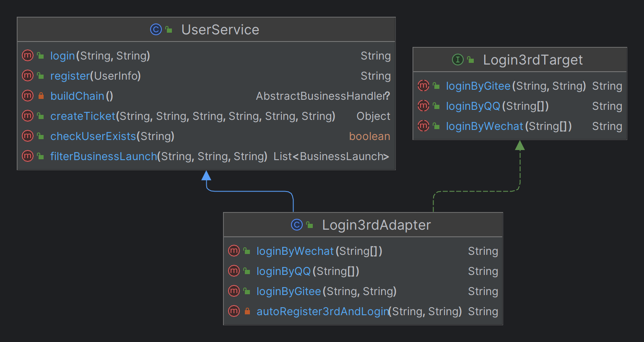Click the createTicket method name
Viewport: 644px width, 342px height.
pyautogui.click(x=83, y=116)
